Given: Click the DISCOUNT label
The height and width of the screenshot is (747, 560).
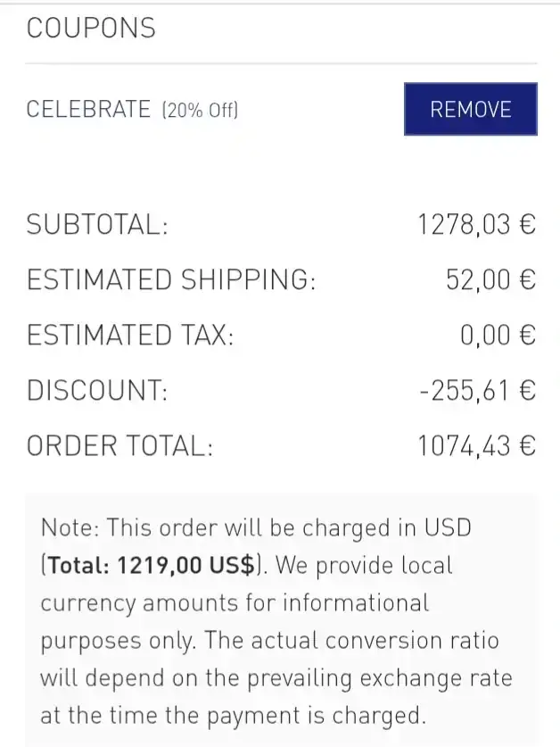Looking at the screenshot, I should coord(97,391).
